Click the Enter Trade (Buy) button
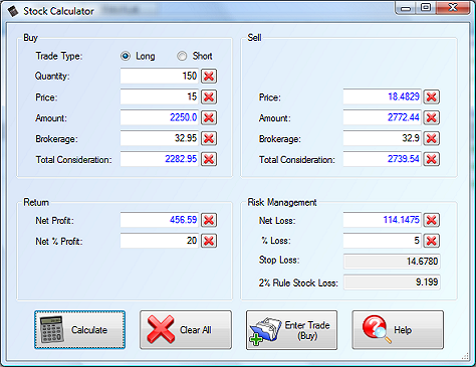Image resolution: width=476 pixels, height=367 pixels. [x=292, y=330]
